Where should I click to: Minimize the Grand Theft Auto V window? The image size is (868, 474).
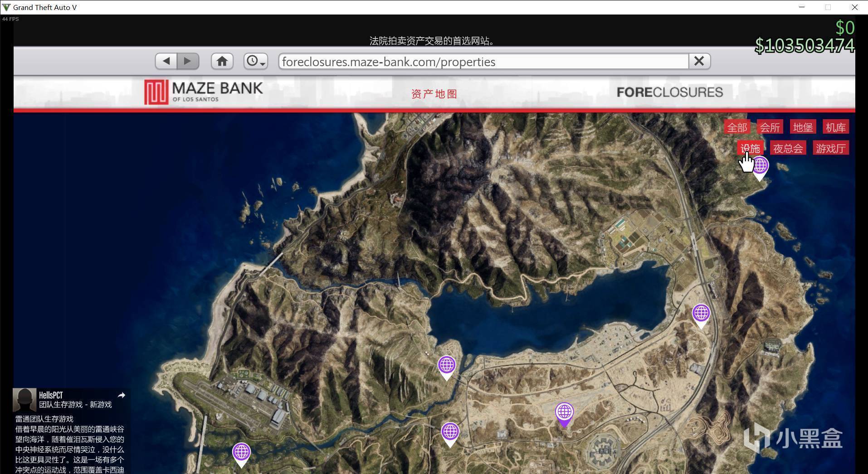tap(802, 7)
